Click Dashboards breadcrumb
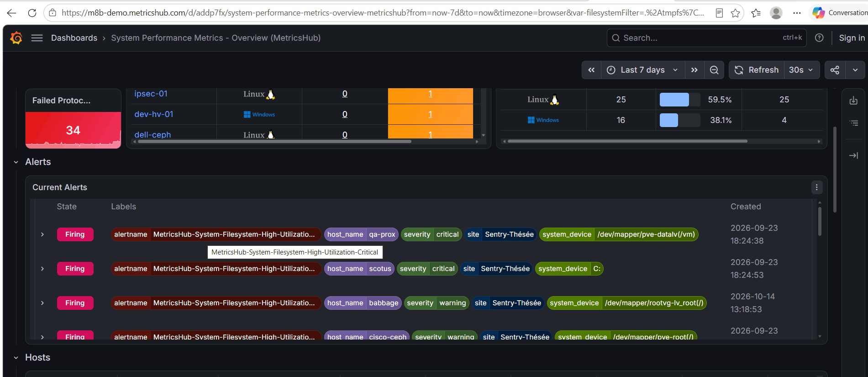The width and height of the screenshot is (868, 377). point(74,38)
